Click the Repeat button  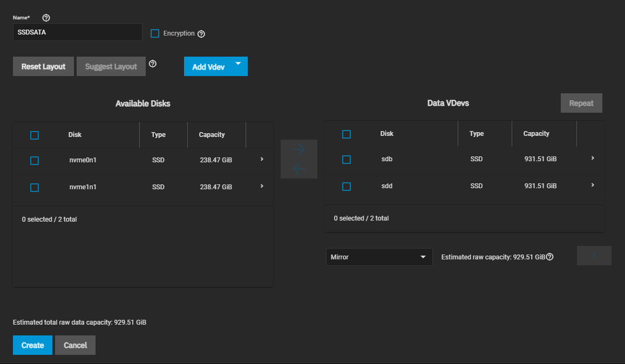click(581, 103)
